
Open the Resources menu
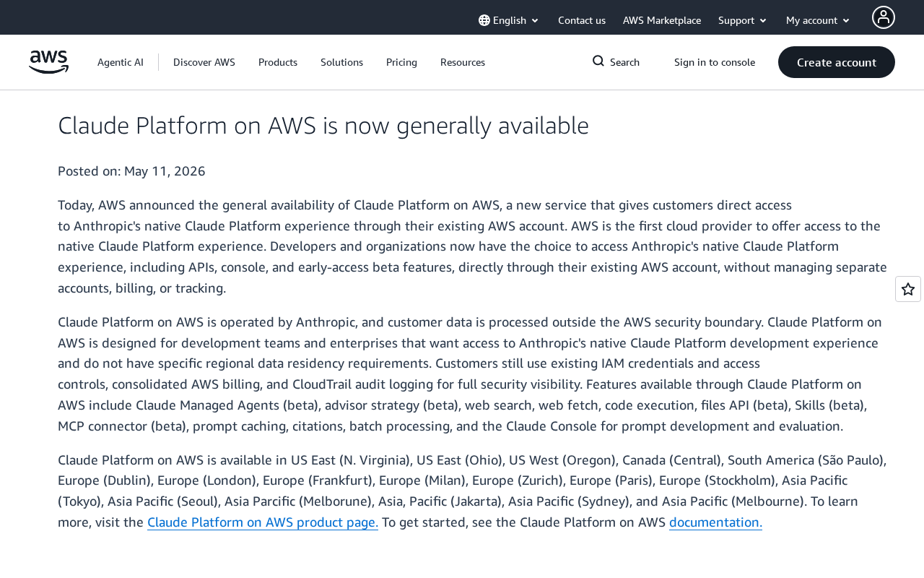pos(463,62)
